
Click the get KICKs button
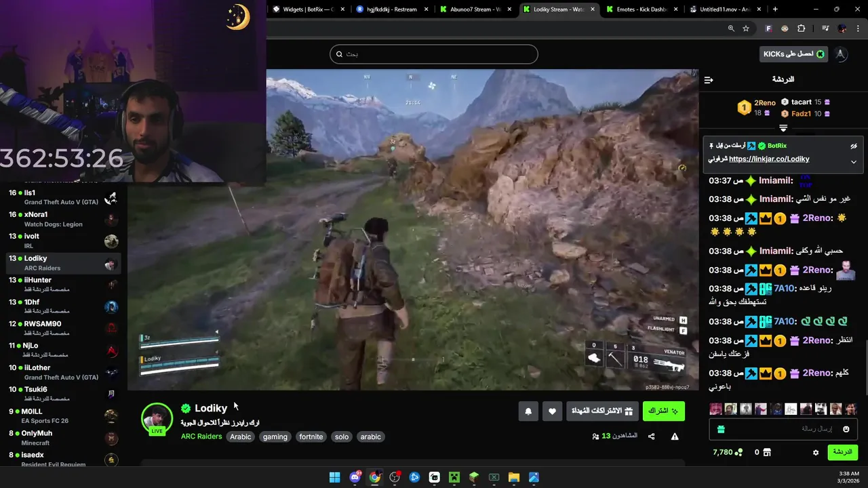[x=794, y=54]
